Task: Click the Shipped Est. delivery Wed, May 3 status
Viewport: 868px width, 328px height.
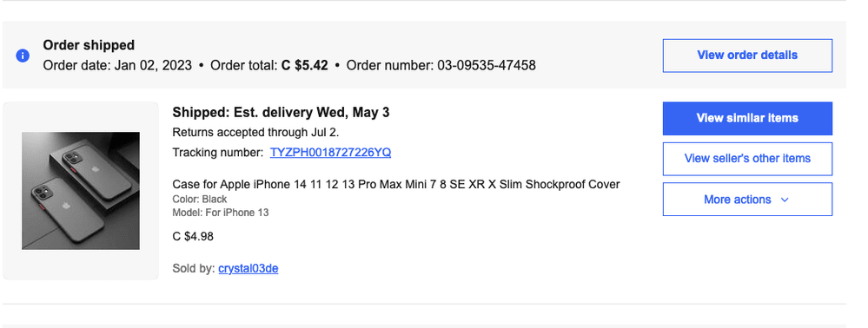Action: [x=281, y=112]
